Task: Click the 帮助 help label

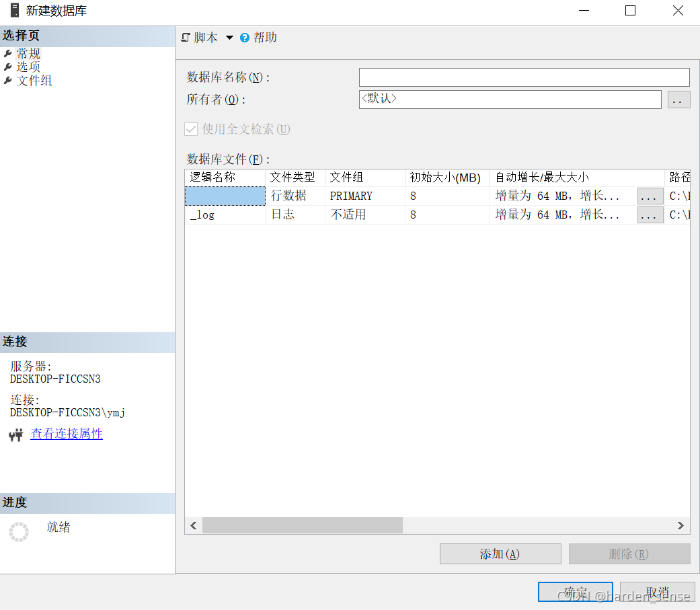Action: tap(265, 38)
